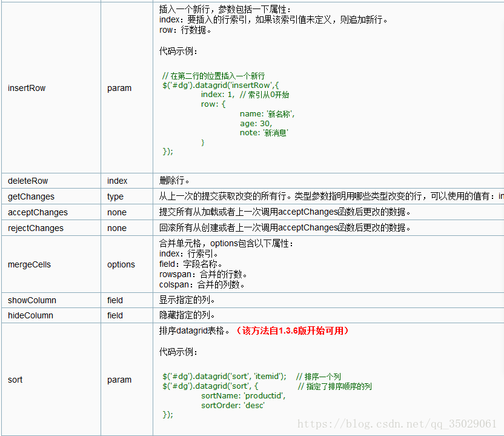The width and height of the screenshot is (504, 436).
Task: Click description 回滚所有从创建或者上一次调用
Action: [285, 228]
